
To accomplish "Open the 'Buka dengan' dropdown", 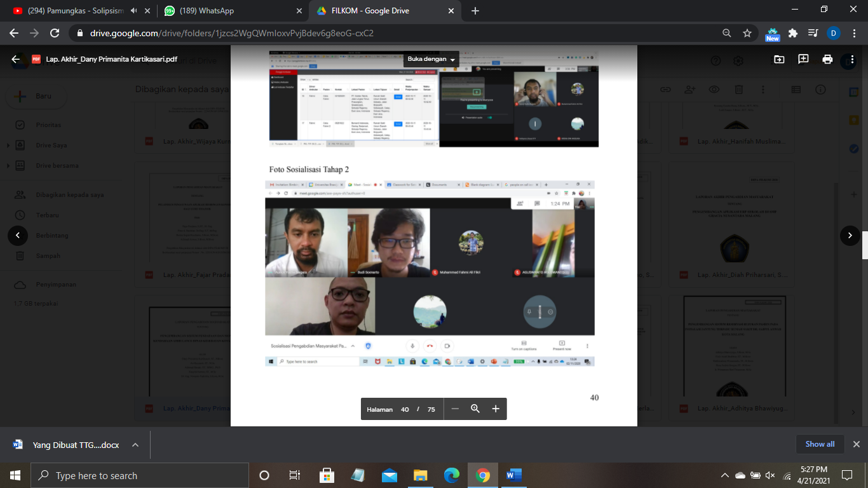I will 432,59.
